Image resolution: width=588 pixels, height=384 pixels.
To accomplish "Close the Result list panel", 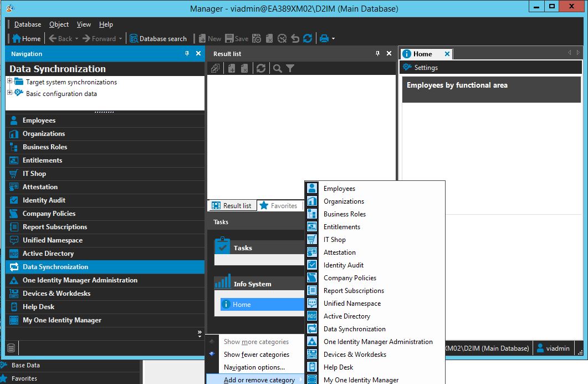I will point(389,54).
